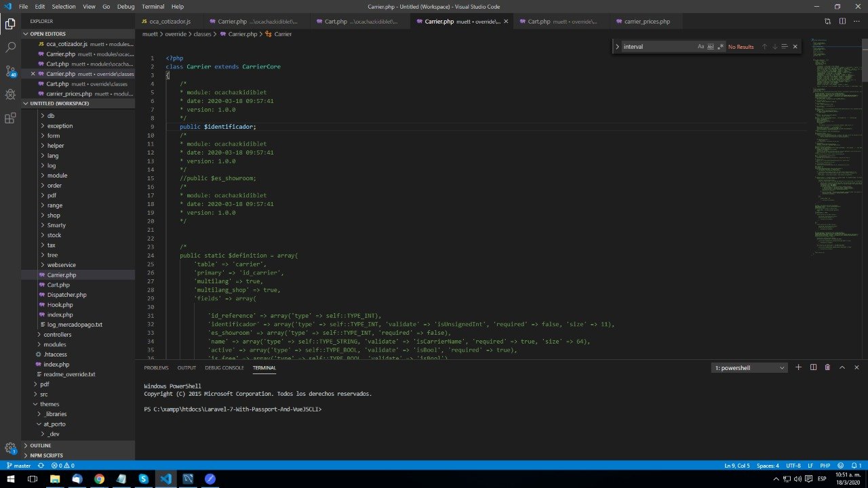Open the Search view in activity bar

(10, 47)
